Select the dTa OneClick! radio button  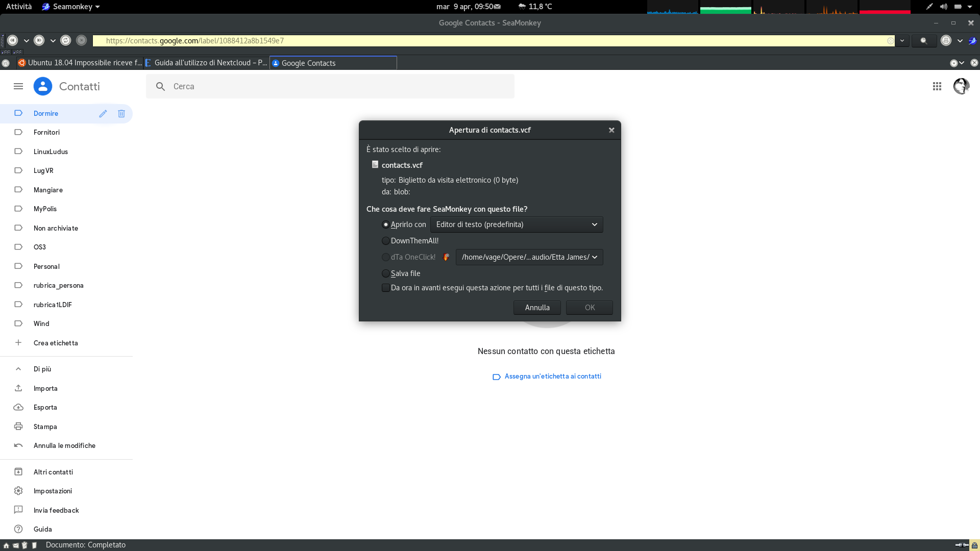pos(386,257)
